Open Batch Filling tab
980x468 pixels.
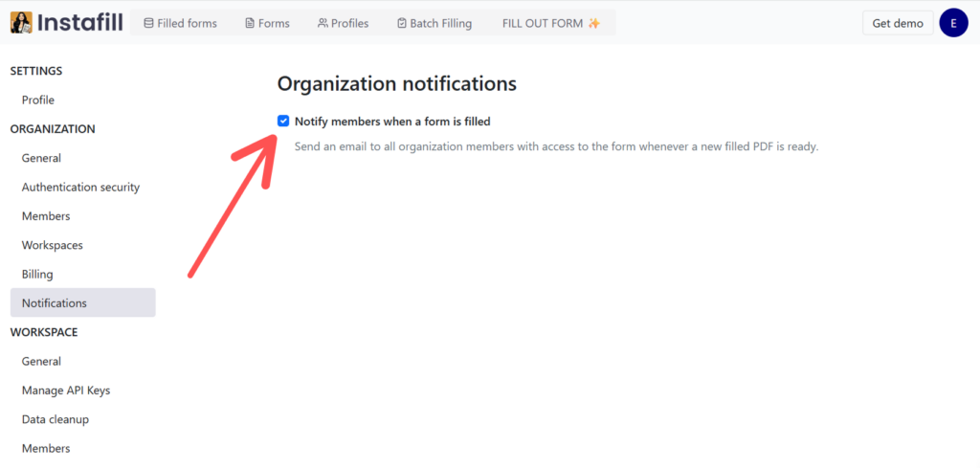434,23
